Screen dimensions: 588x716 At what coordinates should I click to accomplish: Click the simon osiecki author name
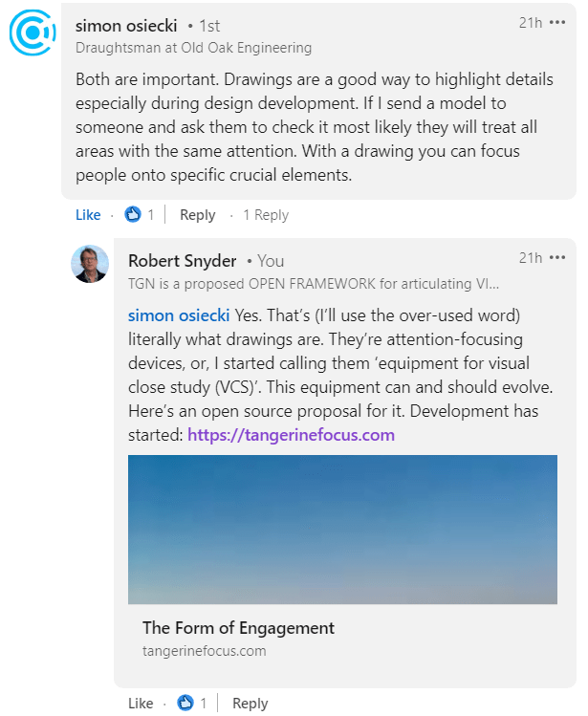[126, 26]
